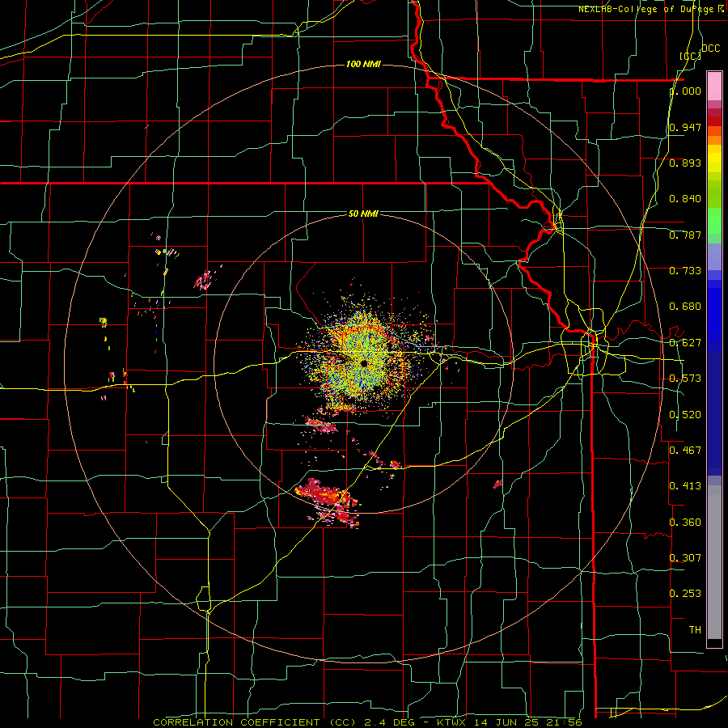Click the DCC label above the color scale
The width and height of the screenshot is (728, 728).
[x=710, y=49]
